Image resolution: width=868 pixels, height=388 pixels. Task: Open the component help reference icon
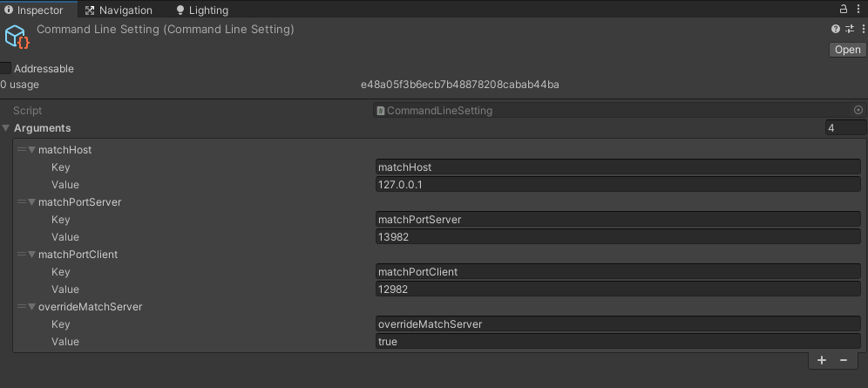click(836, 30)
